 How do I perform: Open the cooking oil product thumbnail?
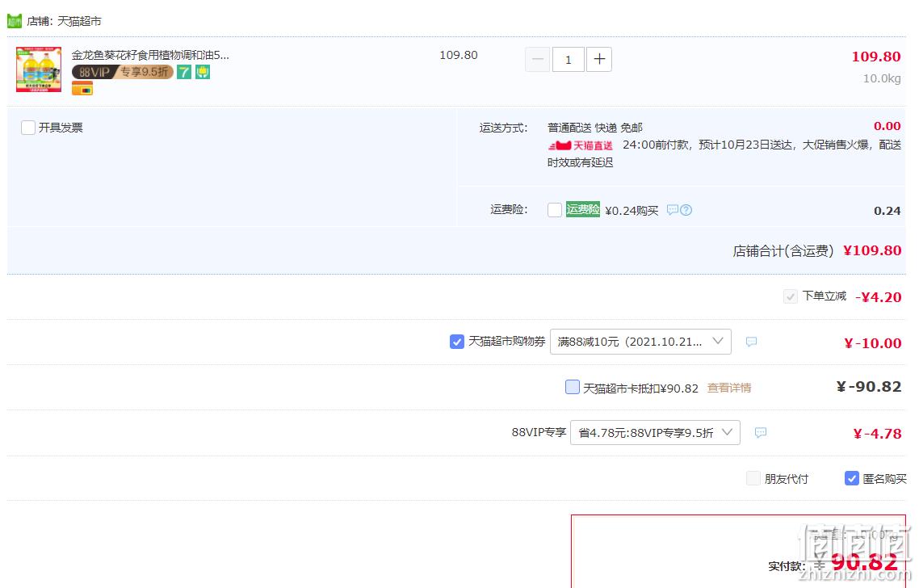(39, 69)
